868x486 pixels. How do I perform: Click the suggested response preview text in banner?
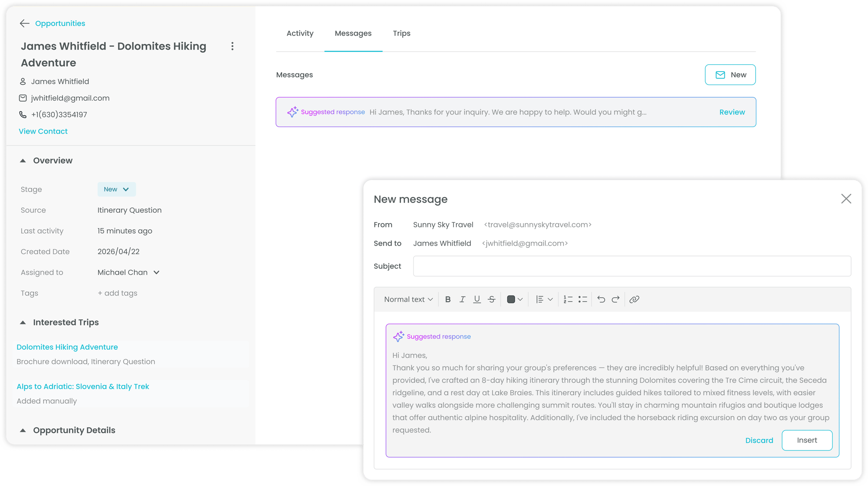(x=508, y=112)
